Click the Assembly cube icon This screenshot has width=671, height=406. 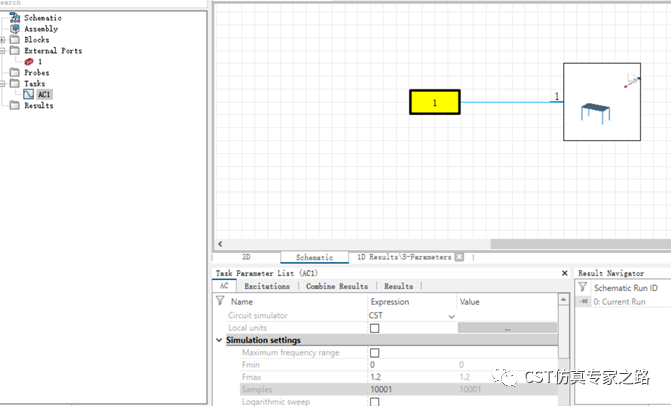(x=14, y=29)
